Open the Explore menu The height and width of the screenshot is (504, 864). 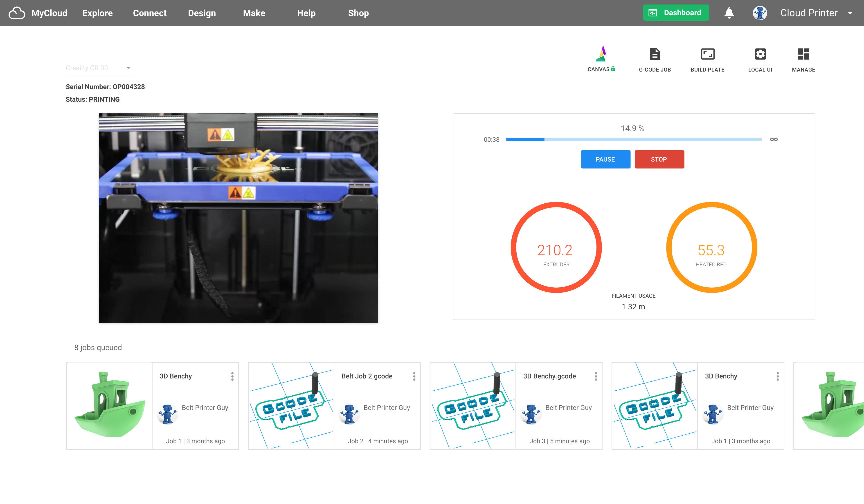click(x=97, y=13)
